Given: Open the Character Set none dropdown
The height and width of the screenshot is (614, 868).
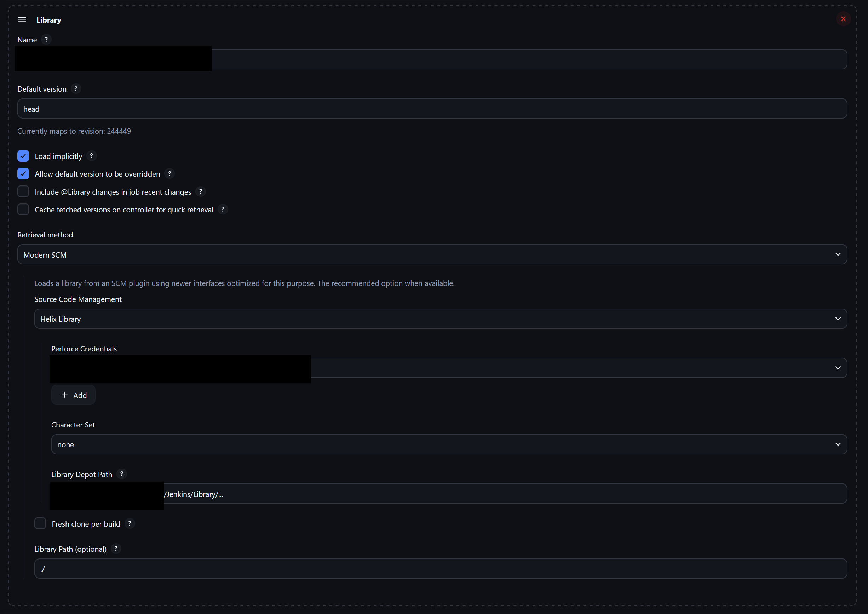Looking at the screenshot, I should point(449,444).
